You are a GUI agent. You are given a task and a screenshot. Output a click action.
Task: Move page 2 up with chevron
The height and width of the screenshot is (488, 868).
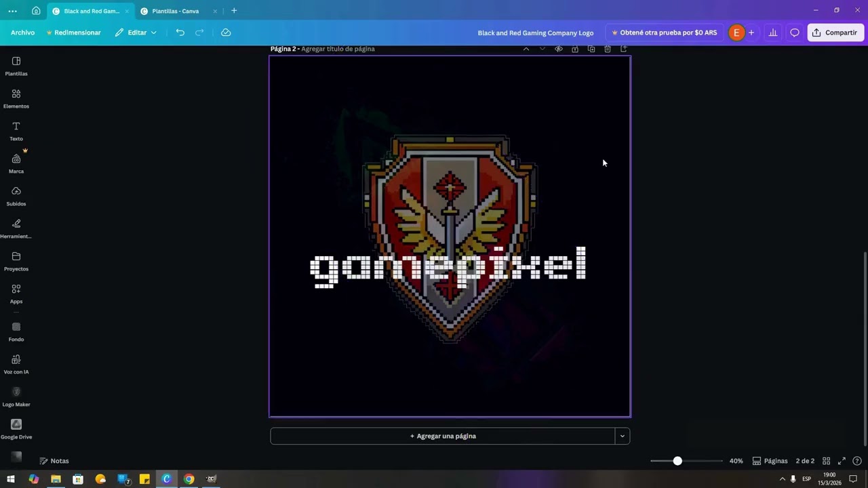526,49
